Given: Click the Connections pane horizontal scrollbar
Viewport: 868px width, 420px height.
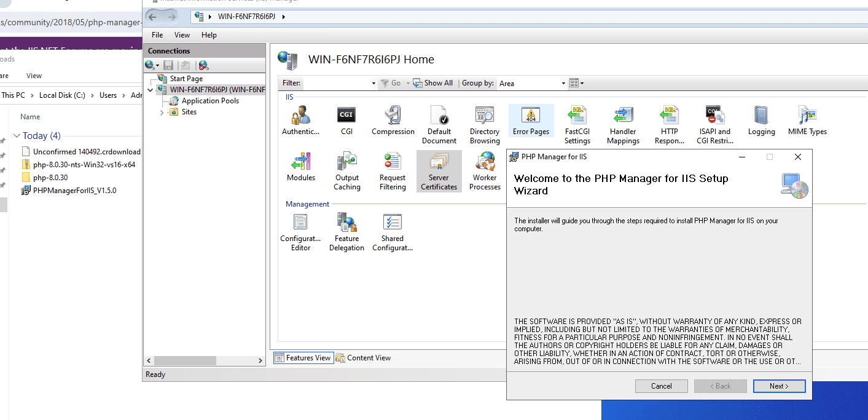Looking at the screenshot, I should 204,361.
